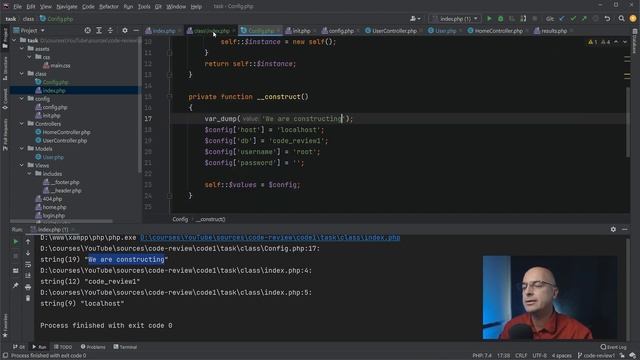Image resolution: width=640 pixels, height=360 pixels.
Task: Open the File menu
Action: coord(17,7)
